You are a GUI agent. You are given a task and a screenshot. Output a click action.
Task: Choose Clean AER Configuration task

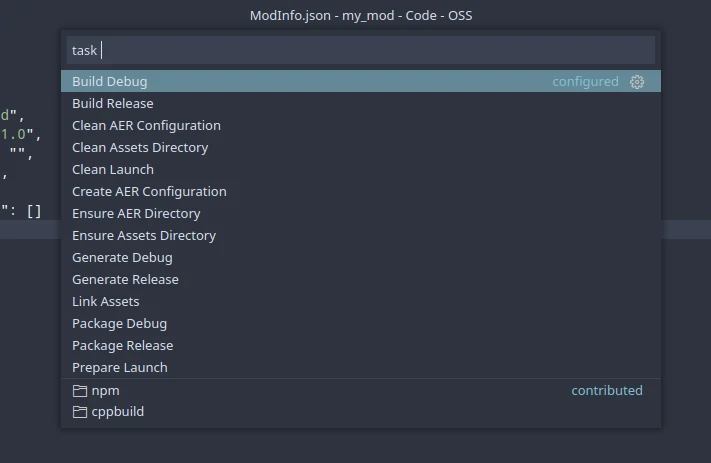[x=361, y=125]
